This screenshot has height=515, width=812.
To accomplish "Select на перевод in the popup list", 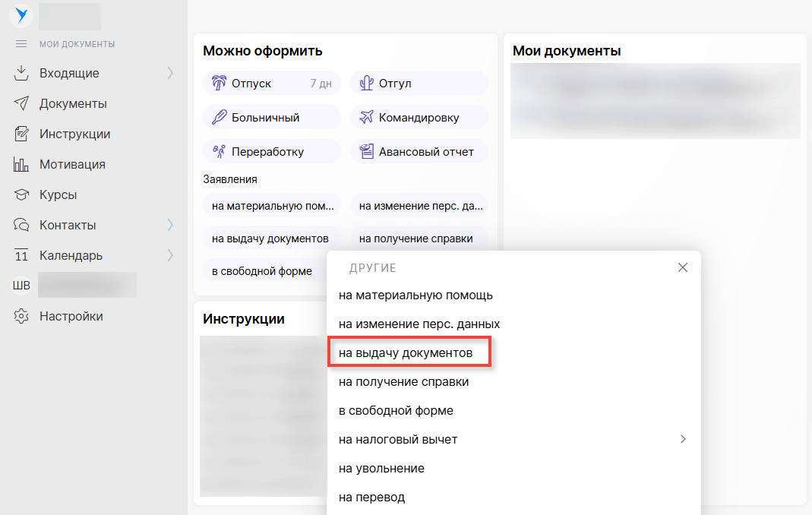I will 371,498.
